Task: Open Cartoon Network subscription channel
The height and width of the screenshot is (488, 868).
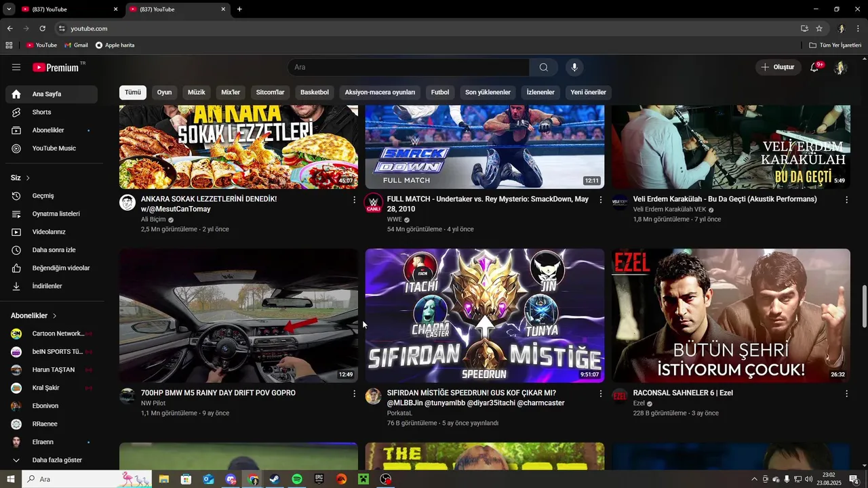Action: [x=52, y=333]
